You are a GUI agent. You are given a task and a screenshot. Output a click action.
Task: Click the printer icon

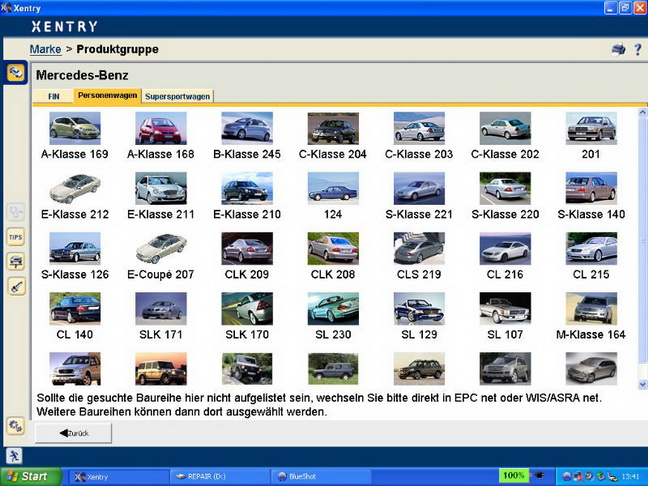[618, 50]
